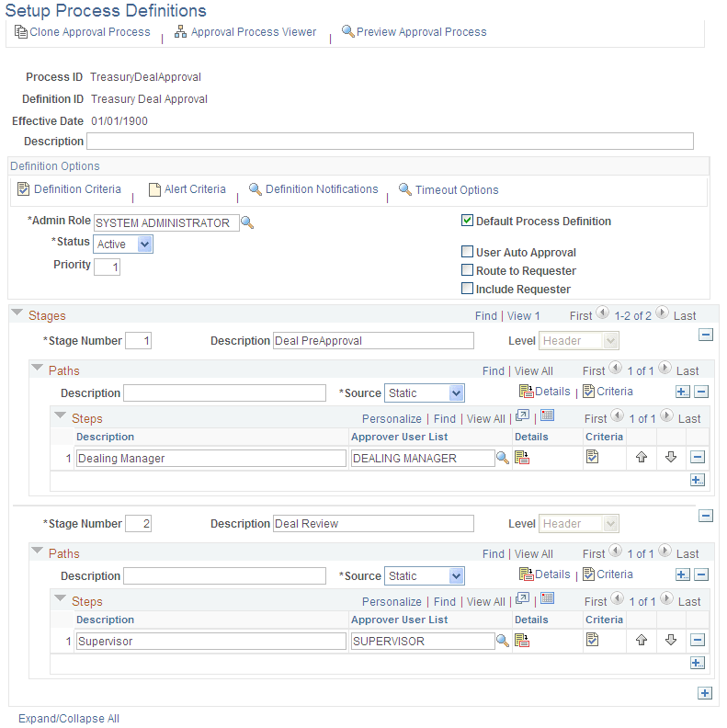The image size is (727, 728).
Task: Move Dealing Manager step up
Action: click(x=642, y=458)
